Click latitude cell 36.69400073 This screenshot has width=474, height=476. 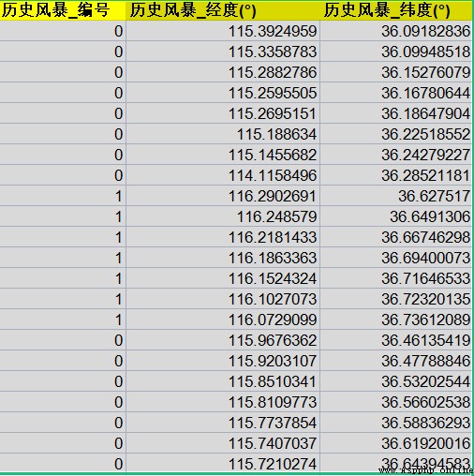coord(396,258)
